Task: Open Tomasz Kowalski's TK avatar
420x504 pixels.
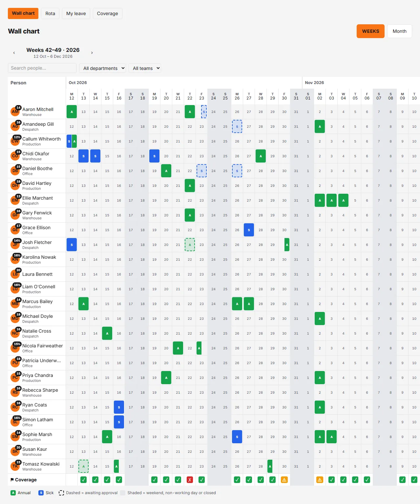Action: [15, 466]
